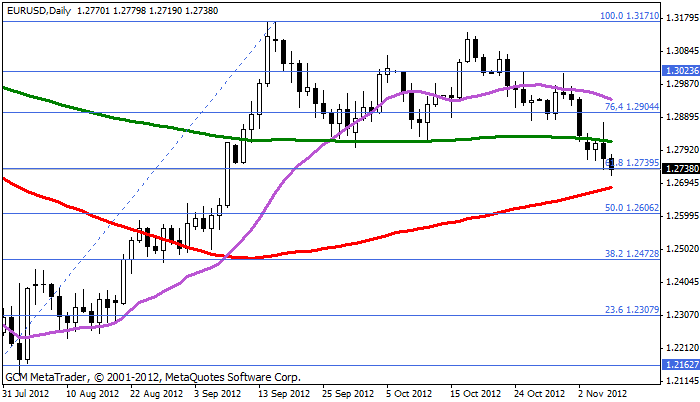Click the current price tag 1.27380
The image size is (700, 402).
681,168
